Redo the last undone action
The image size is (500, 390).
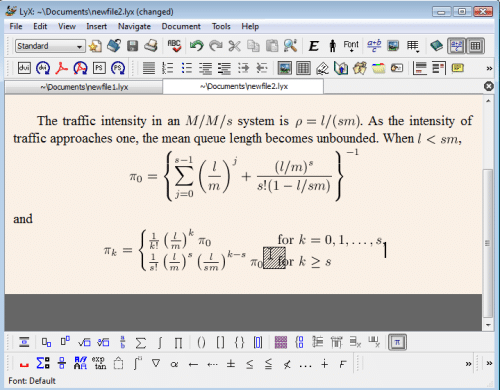tap(215, 46)
